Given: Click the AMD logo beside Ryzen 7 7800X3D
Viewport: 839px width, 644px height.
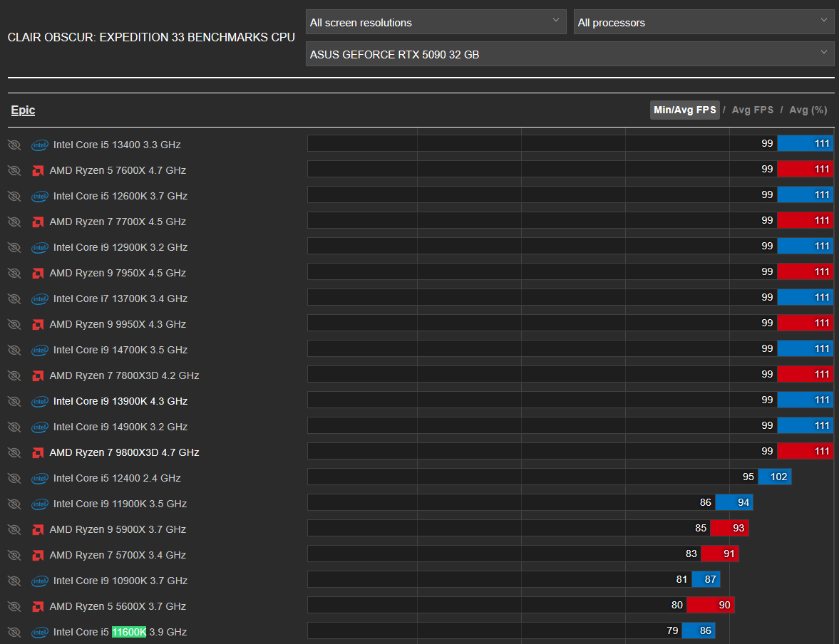Looking at the screenshot, I should (x=38, y=376).
